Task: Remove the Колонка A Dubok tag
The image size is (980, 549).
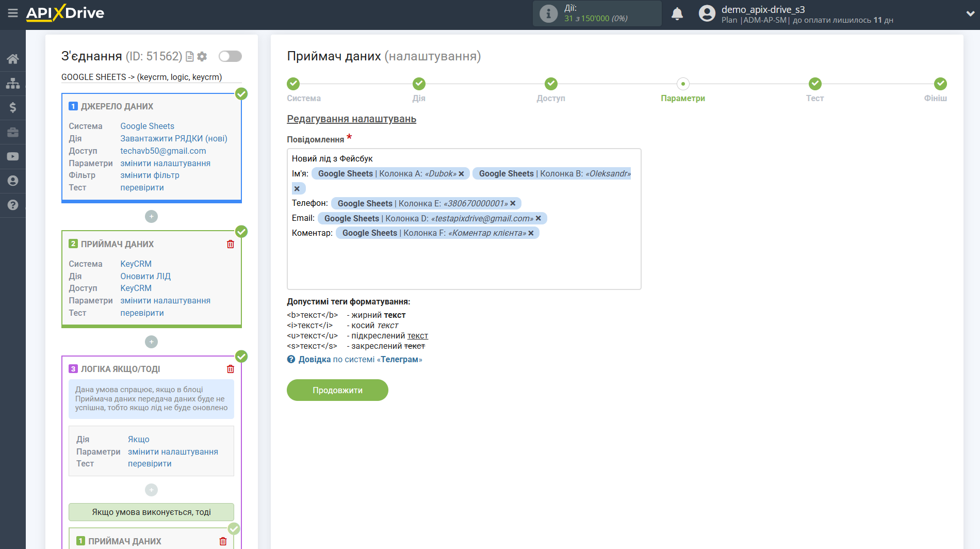Action: click(462, 174)
